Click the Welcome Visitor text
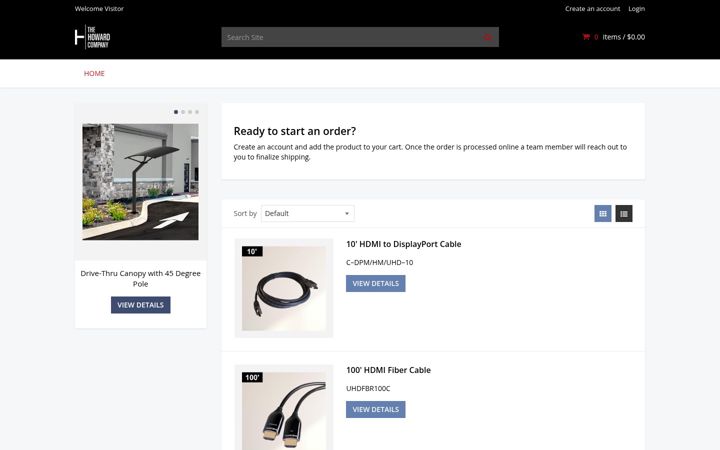Viewport: 720px width, 450px height. [x=99, y=9]
